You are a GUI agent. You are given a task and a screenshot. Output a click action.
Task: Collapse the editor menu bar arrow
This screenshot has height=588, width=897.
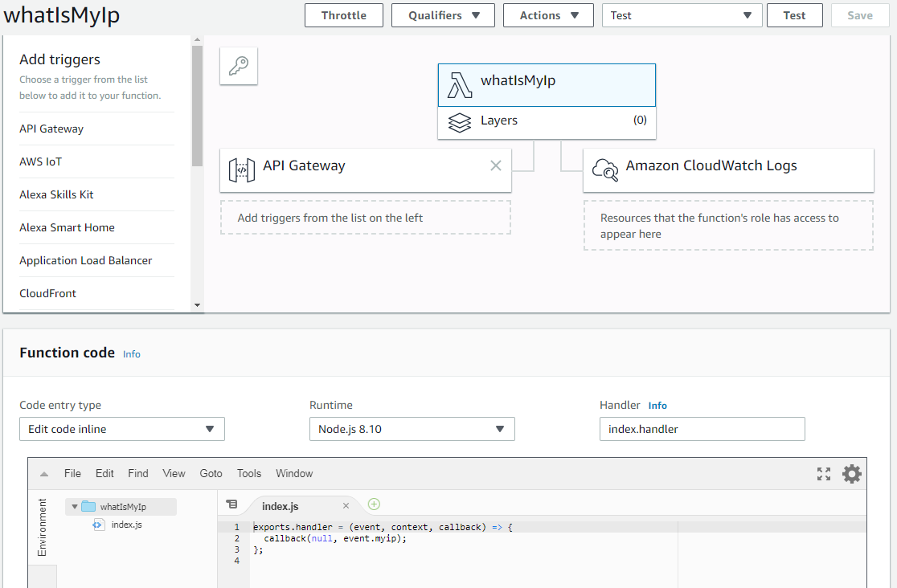[44, 474]
